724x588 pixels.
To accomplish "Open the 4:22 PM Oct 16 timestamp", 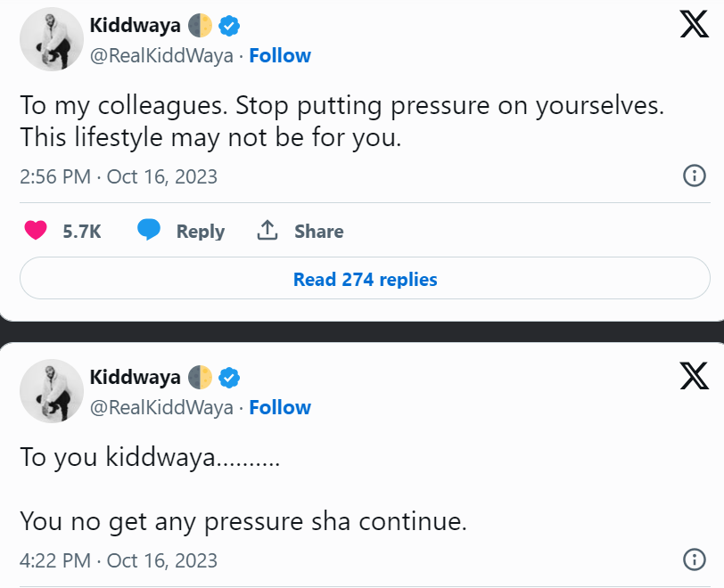I will [119, 561].
